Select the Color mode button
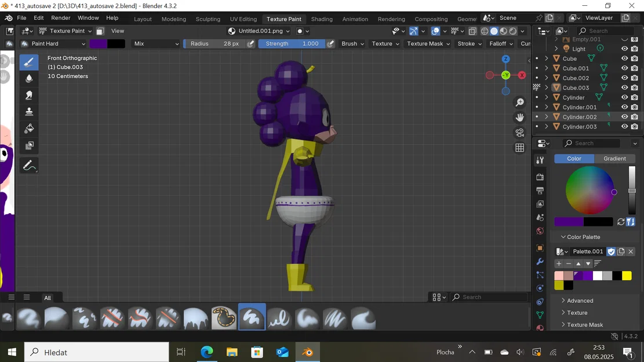The height and width of the screenshot is (362, 644). pyautogui.click(x=574, y=159)
